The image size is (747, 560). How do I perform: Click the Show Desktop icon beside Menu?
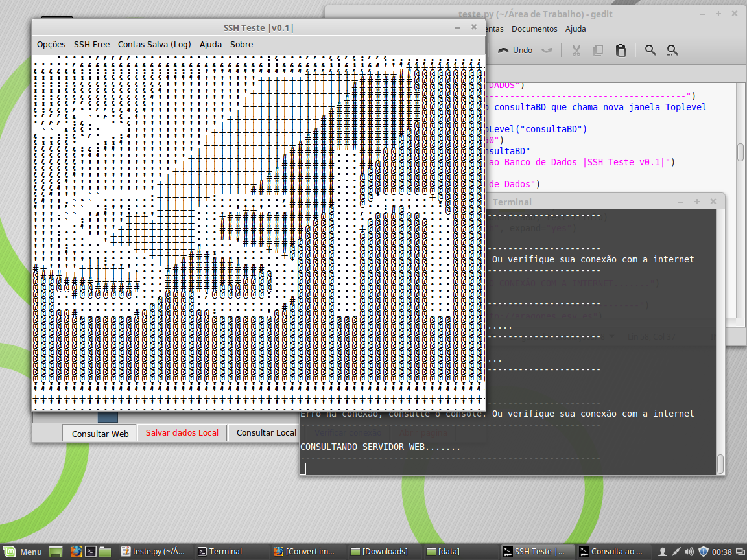(56, 552)
